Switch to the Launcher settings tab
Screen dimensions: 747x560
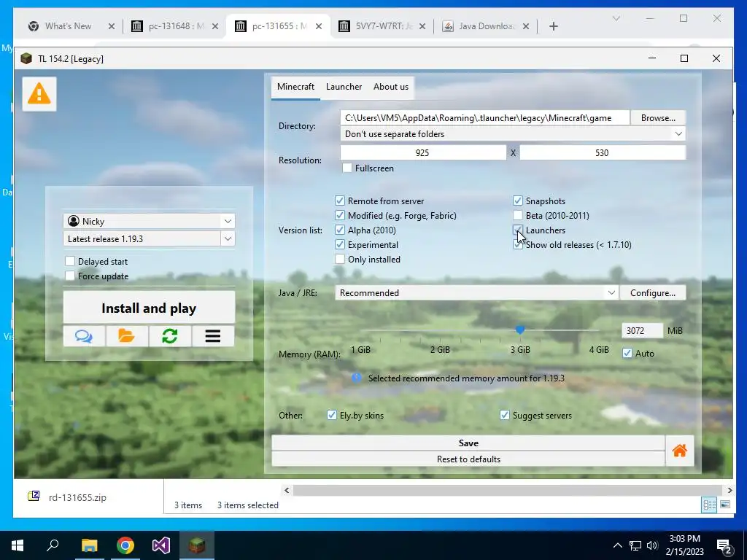point(344,87)
